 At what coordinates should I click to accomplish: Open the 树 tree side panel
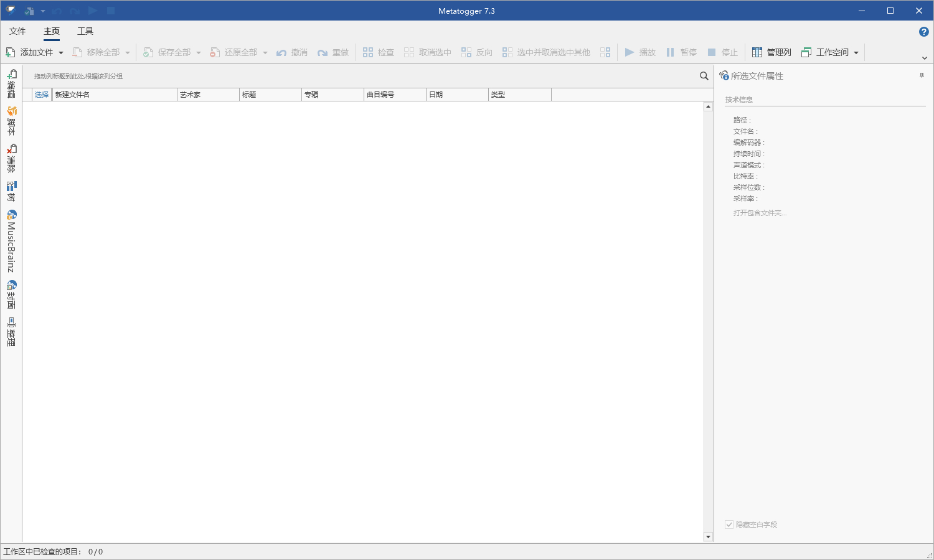point(11,192)
